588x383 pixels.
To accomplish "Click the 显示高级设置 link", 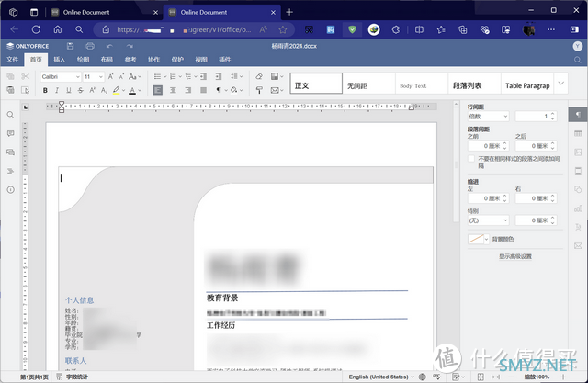I will point(515,256).
